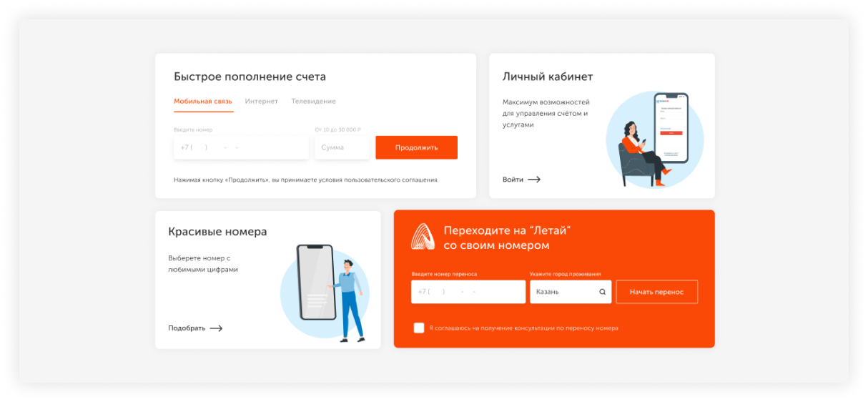Click the search magnifier icon in city field
Image resolution: width=868 pixels, height=402 pixels.
click(602, 292)
